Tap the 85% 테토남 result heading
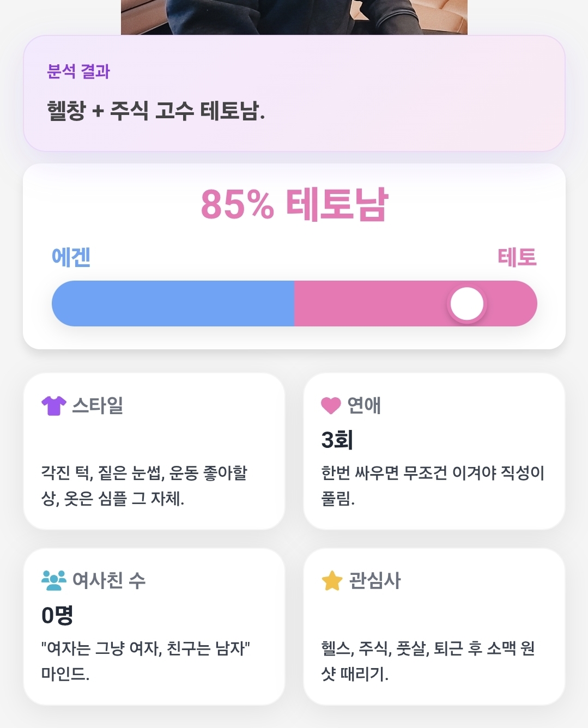This screenshot has width=588, height=728. (x=294, y=204)
